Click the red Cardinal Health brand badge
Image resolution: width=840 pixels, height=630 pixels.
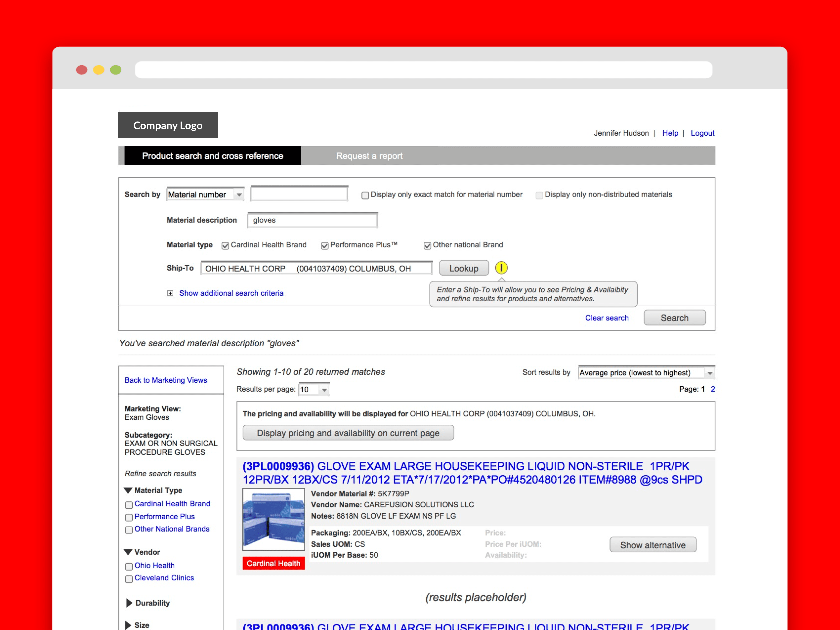pyautogui.click(x=274, y=563)
